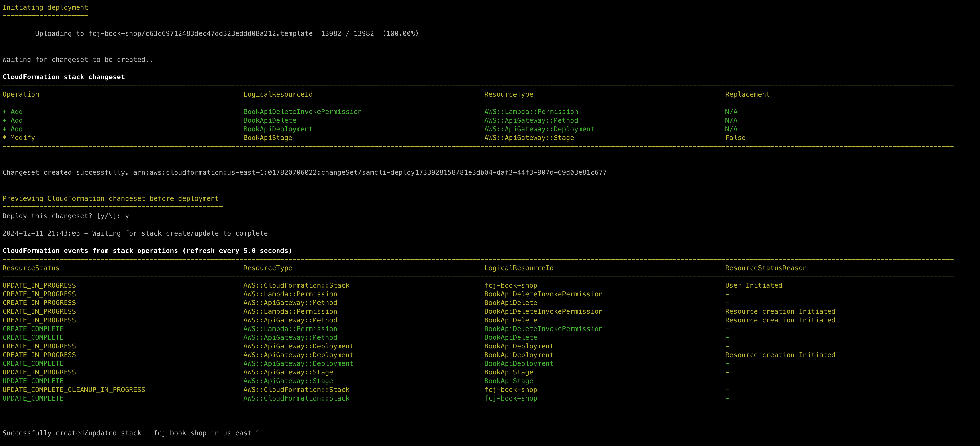Click 'Resource creation Initiated' in the AWS::Lambda::Permission row
The width and height of the screenshot is (980, 446).
point(780,312)
